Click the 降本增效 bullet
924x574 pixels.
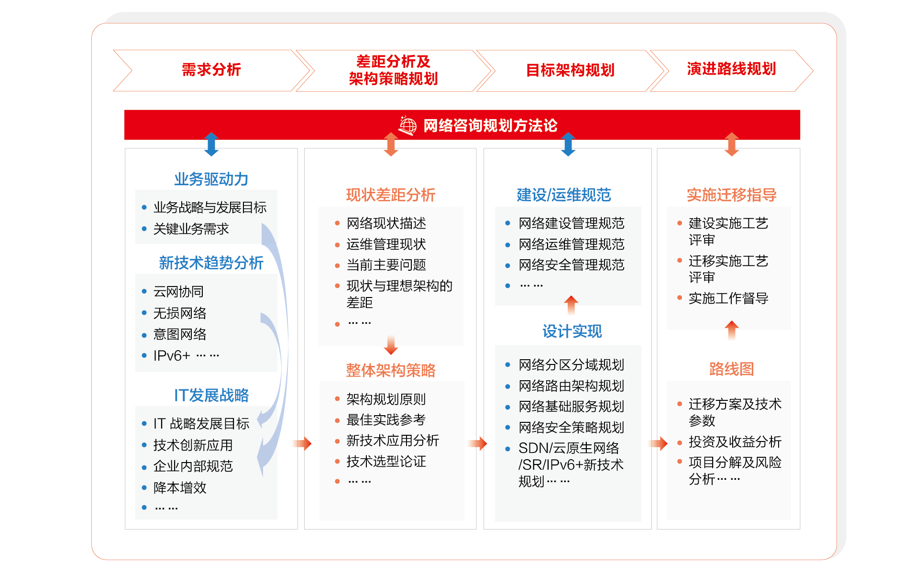179,488
